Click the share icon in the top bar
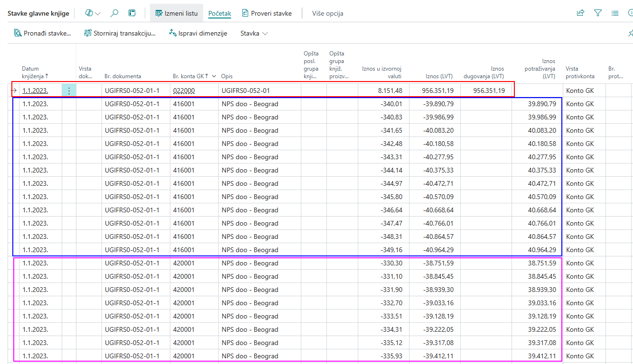Viewport: 633px width, 364px height. pyautogui.click(x=580, y=13)
